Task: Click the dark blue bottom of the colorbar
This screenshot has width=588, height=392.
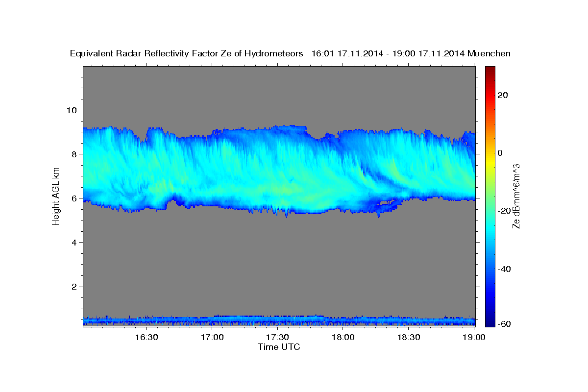Action: click(x=490, y=322)
